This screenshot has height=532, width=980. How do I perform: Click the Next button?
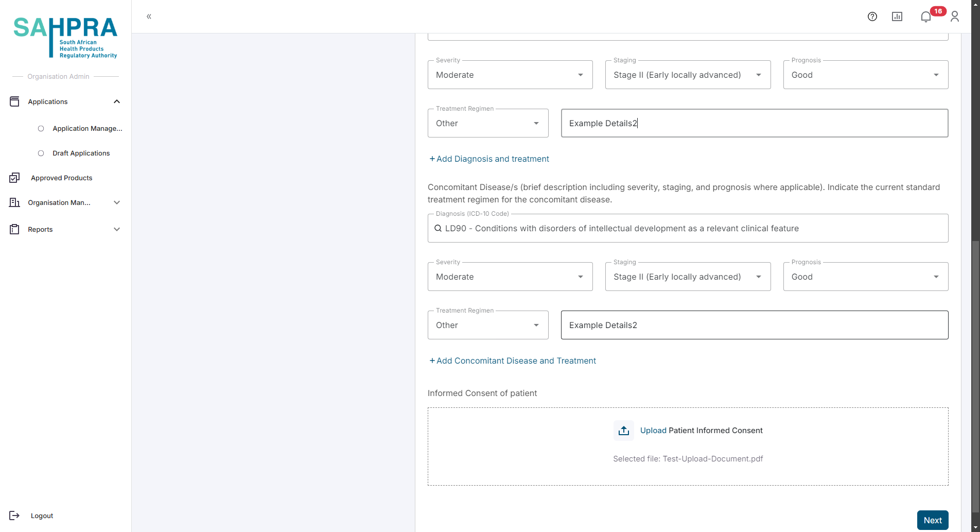[x=932, y=520]
